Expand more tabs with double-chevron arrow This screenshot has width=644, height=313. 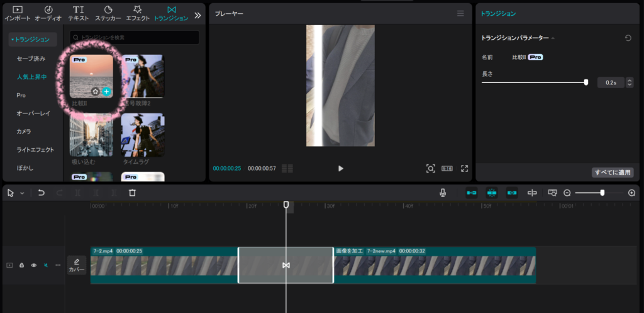pos(197,16)
